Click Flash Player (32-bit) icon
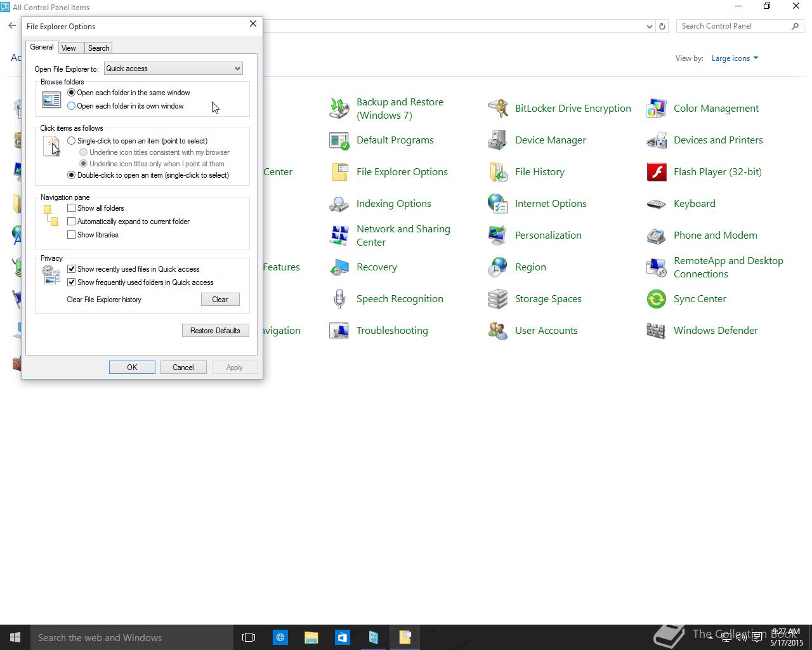 point(657,172)
